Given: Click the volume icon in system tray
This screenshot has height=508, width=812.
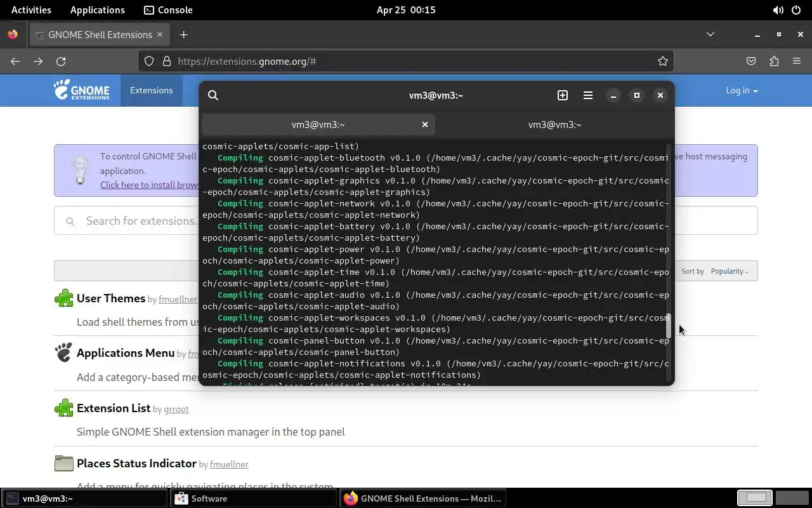Looking at the screenshot, I should point(778,10).
